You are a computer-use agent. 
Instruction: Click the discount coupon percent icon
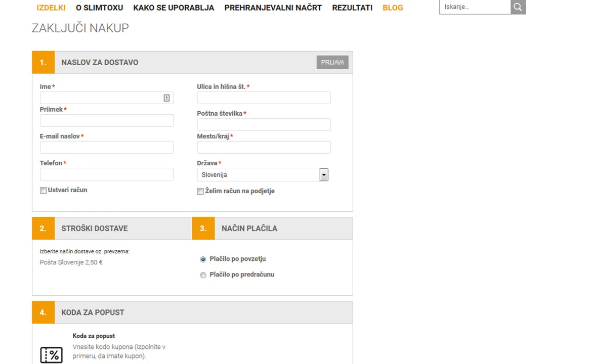tap(51, 354)
